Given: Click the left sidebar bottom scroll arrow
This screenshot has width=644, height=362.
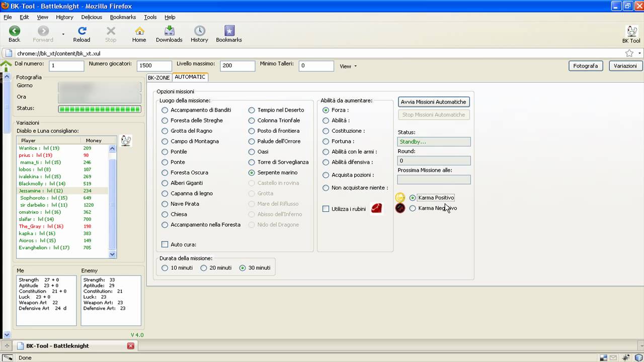Looking at the screenshot, I should pyautogui.click(x=7, y=334).
